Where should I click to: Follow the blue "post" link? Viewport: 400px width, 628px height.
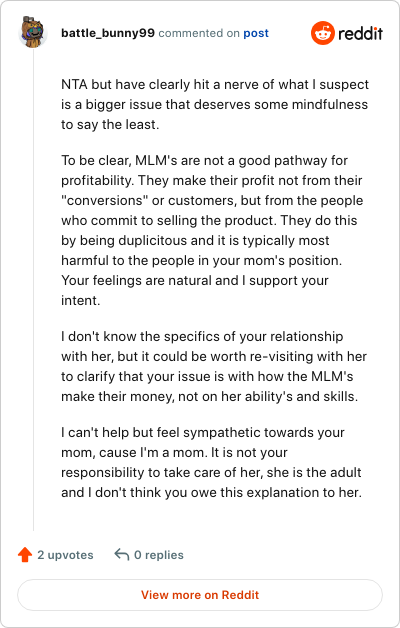point(256,33)
